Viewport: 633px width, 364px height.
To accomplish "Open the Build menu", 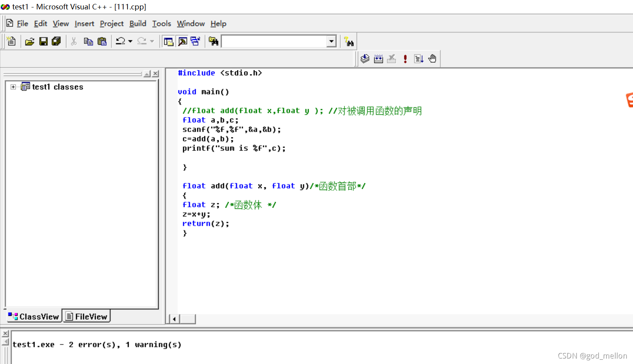I will coord(138,24).
